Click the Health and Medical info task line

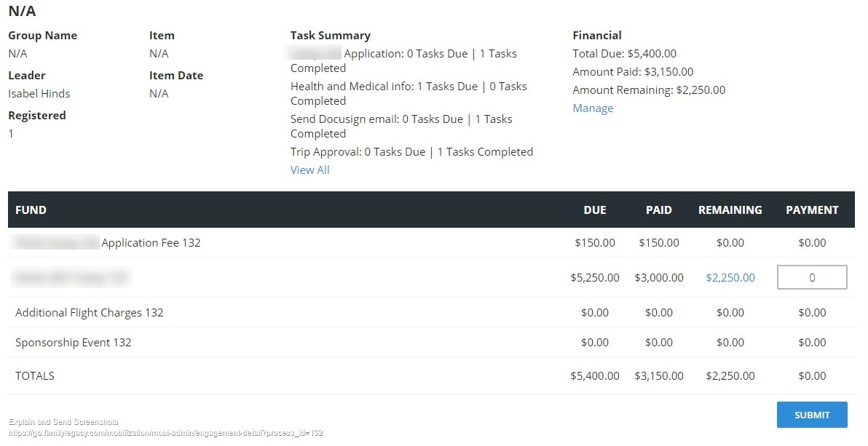click(x=408, y=87)
